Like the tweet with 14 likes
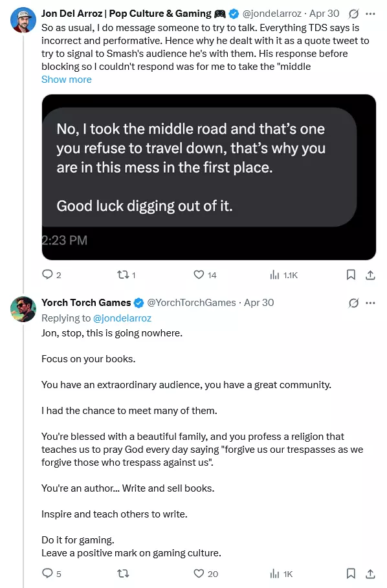Screen dimensions: 387x588 click(x=205, y=275)
